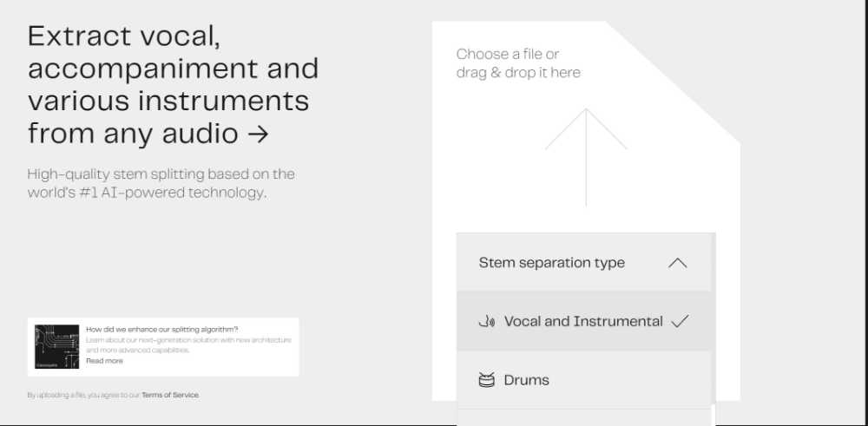868x426 pixels.
Task: Click the drum icon in the dropdown list
Action: click(487, 380)
